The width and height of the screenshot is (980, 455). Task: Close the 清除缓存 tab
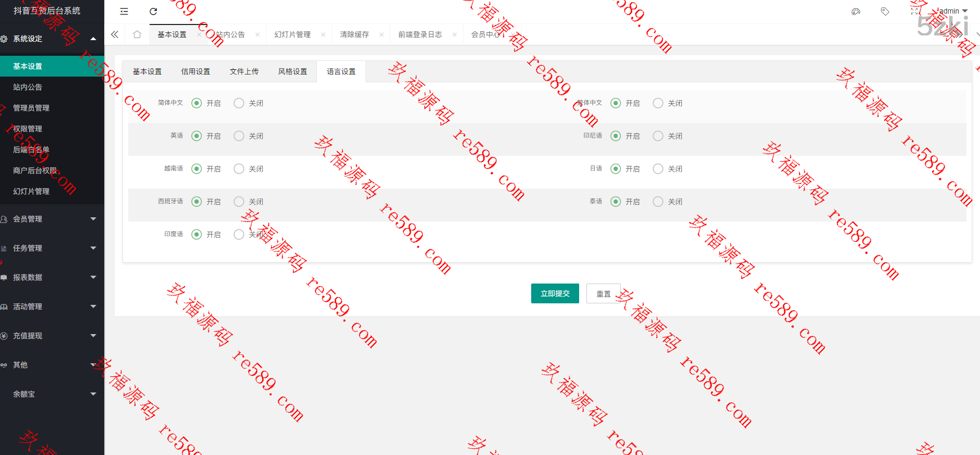[382, 35]
